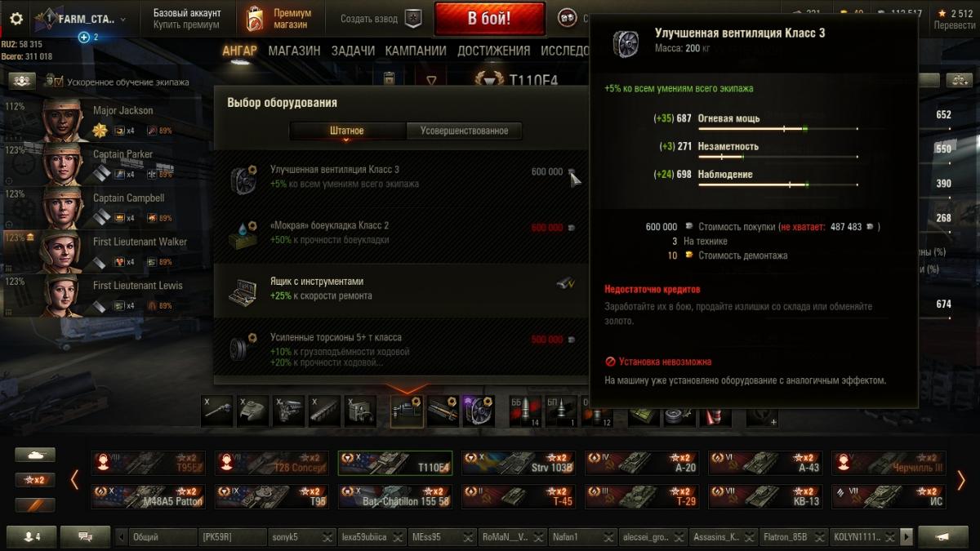Click the megaphone notifications icon
Image resolution: width=980 pixels, height=551 pixels.
tap(943, 536)
